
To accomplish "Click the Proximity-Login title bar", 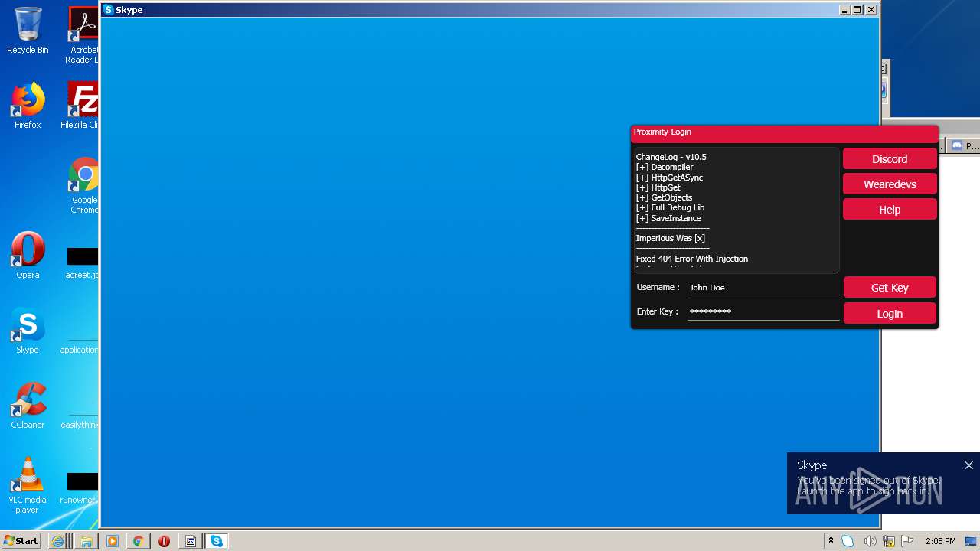I will click(784, 132).
